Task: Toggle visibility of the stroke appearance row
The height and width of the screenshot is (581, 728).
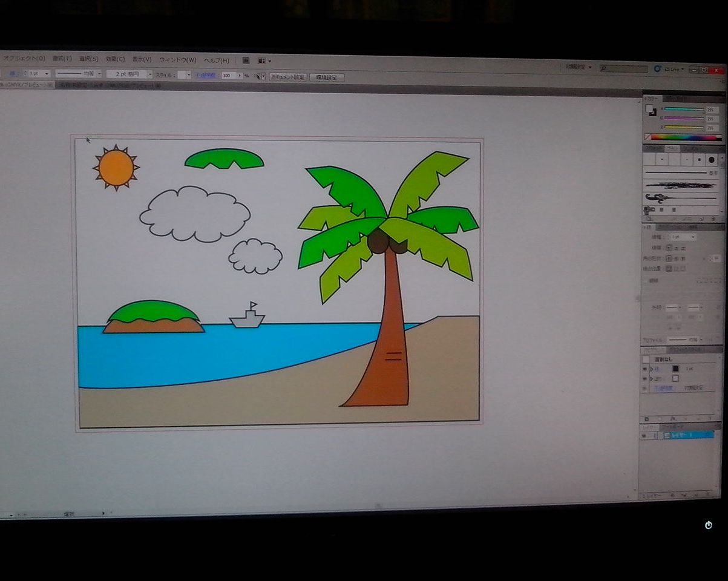Action: tap(646, 368)
